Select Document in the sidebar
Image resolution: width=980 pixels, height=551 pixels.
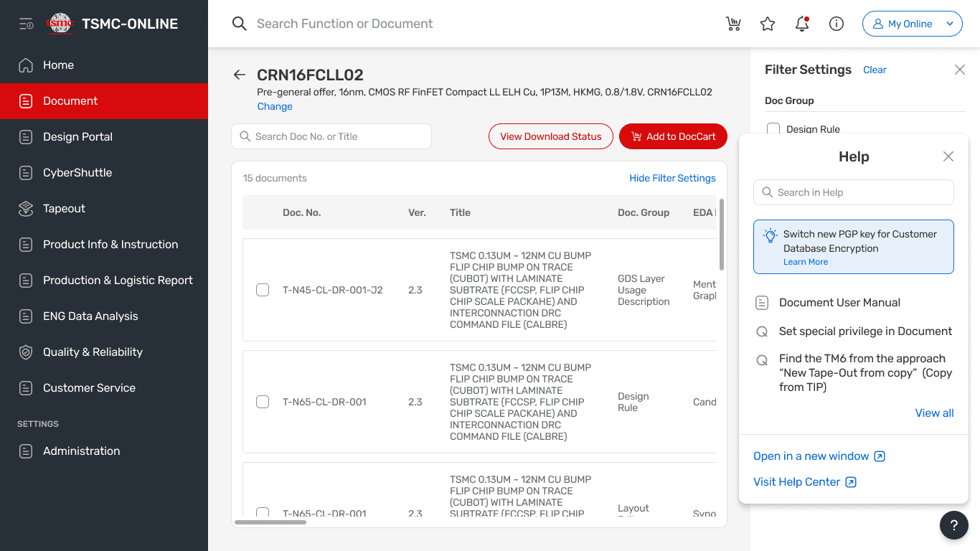pos(104,101)
